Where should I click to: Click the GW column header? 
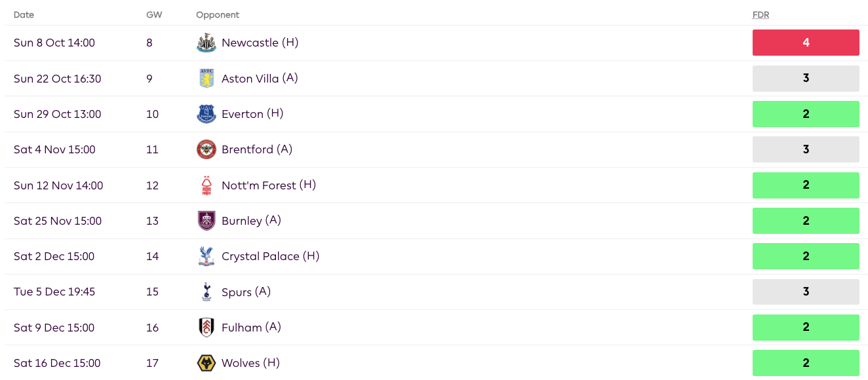[154, 14]
